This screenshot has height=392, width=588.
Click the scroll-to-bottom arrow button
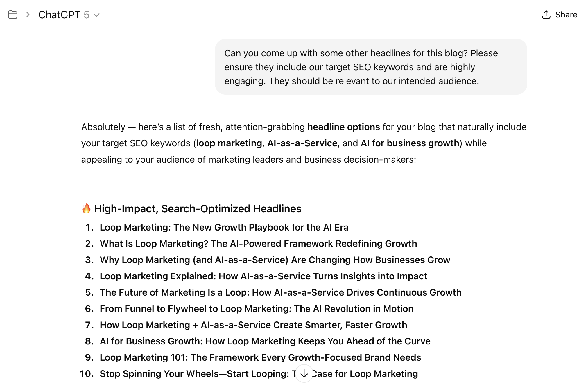point(304,373)
